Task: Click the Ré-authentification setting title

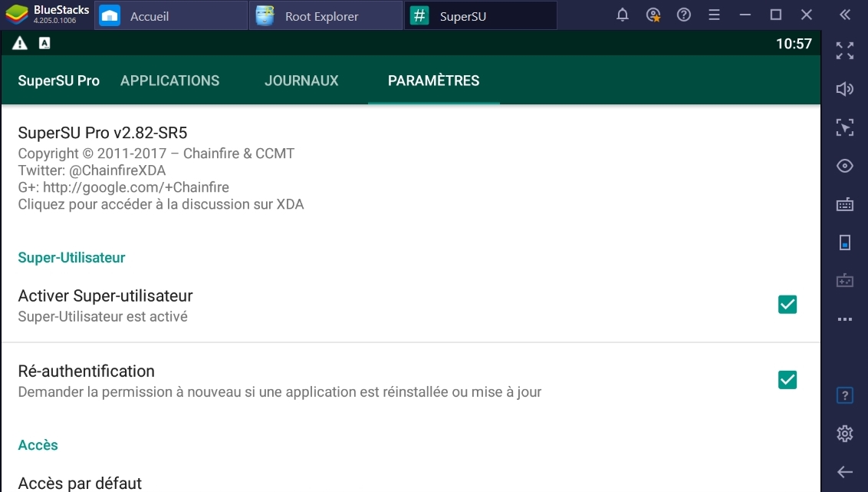Action: 87,371
